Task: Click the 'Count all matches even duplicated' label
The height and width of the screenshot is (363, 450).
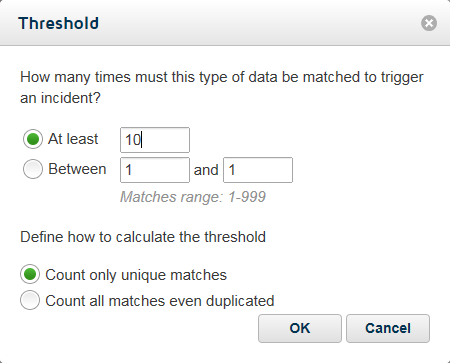Action: [160, 301]
